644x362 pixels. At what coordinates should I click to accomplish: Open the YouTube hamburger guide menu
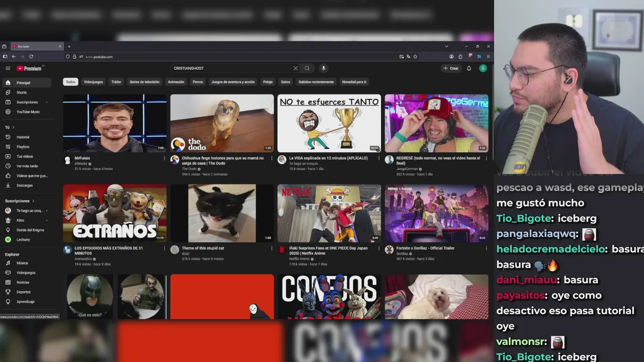point(8,68)
